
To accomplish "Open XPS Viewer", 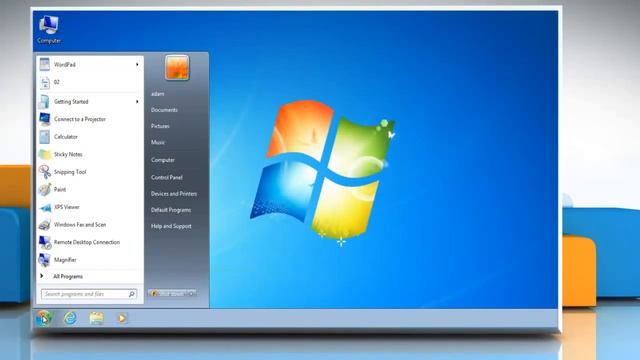I will tap(90, 207).
